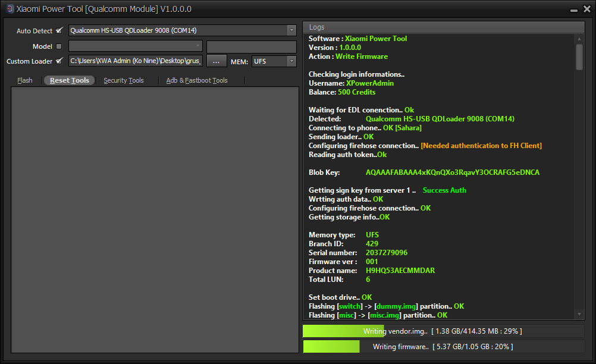This screenshot has width=596, height=364.
Task: Click the Logs scrollbar up arrow
Action: (580, 39)
